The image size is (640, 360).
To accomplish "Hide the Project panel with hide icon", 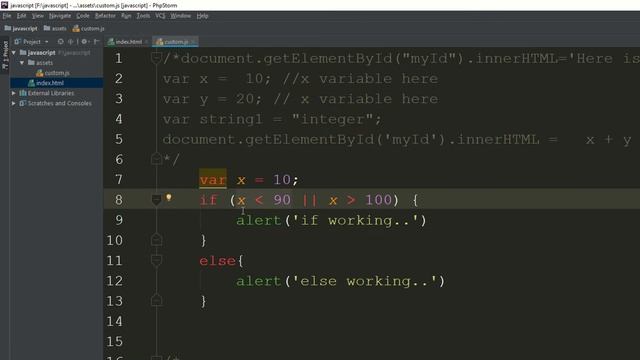I will tap(96, 42).
